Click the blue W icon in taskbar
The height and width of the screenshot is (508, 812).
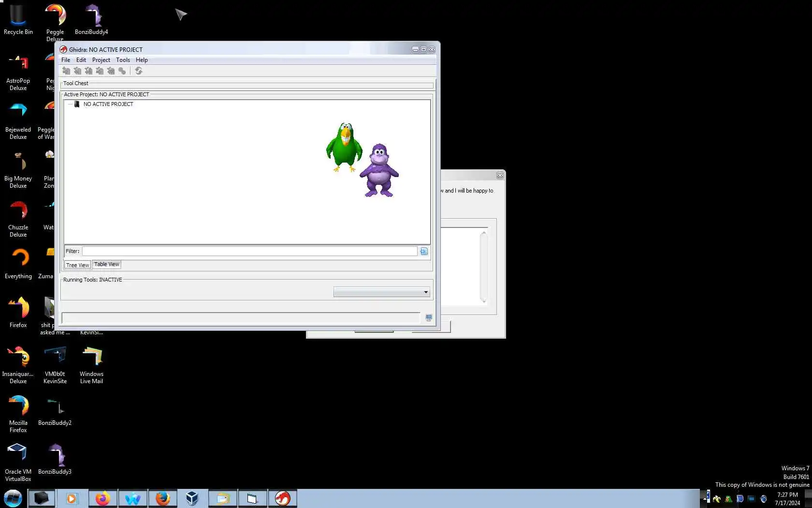[132, 498]
